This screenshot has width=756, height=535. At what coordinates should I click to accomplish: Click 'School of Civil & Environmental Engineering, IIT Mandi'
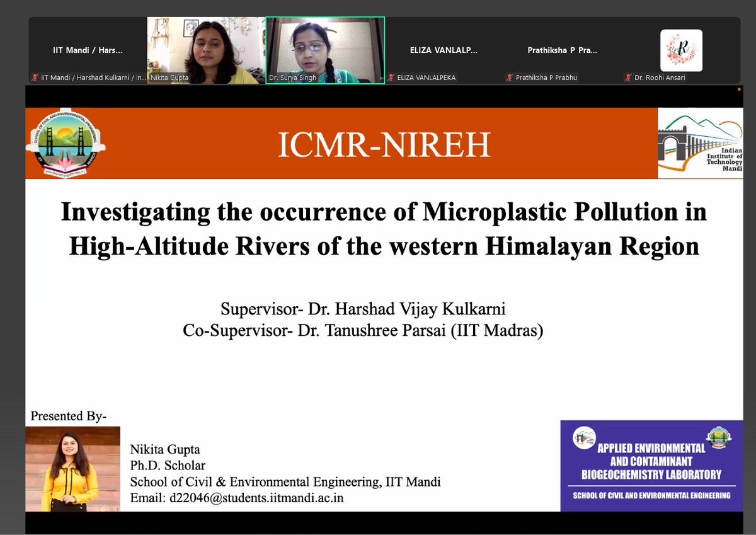coord(285,482)
